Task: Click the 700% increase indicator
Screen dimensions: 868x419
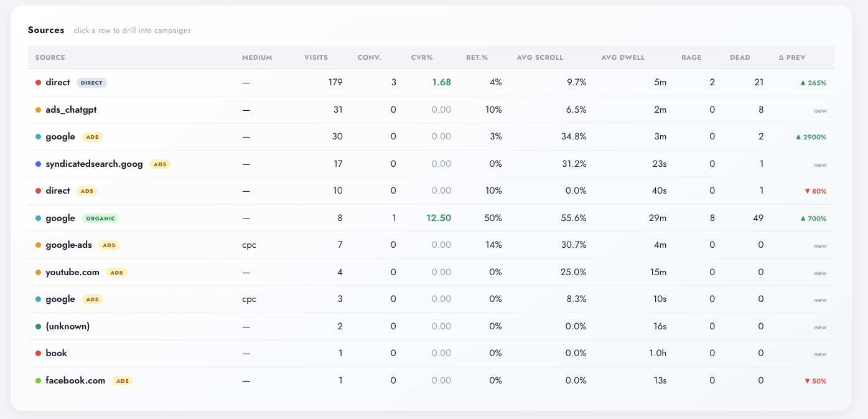Action: (813, 219)
